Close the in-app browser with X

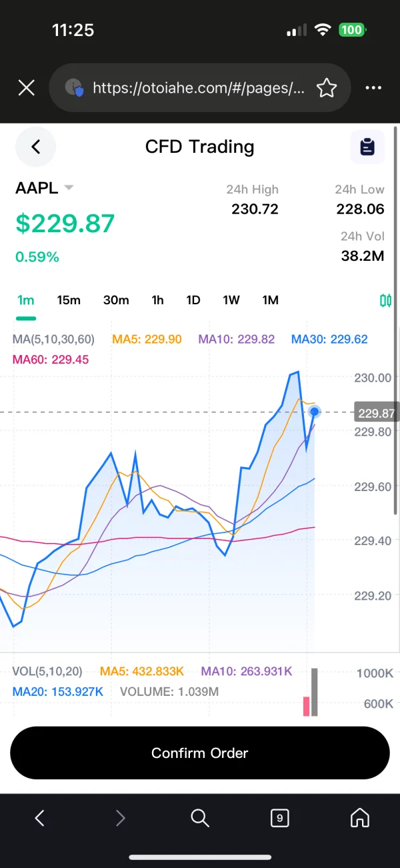(26, 87)
